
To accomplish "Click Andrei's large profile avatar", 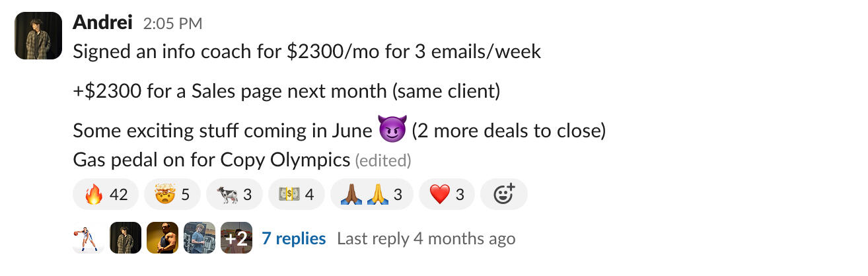I will click(38, 36).
